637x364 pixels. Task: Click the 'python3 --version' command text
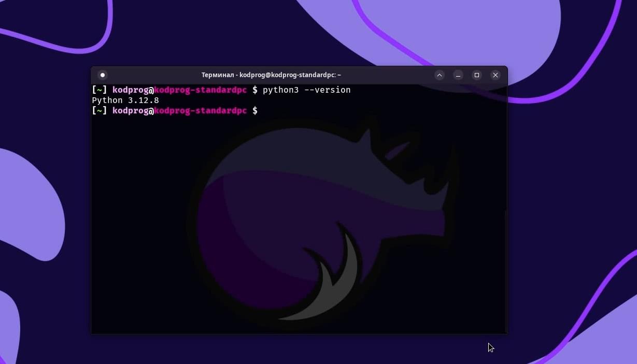[x=307, y=90]
